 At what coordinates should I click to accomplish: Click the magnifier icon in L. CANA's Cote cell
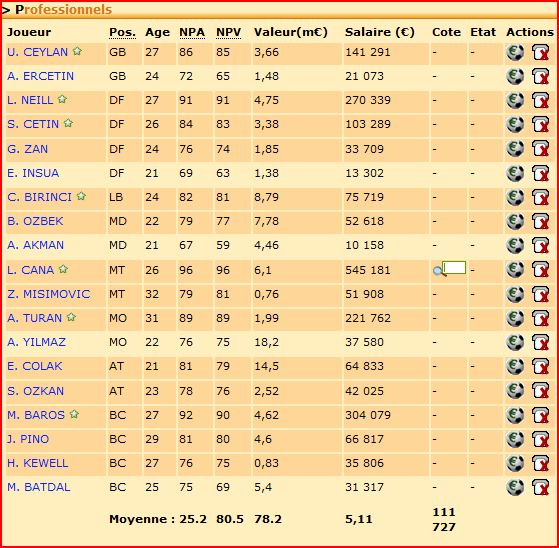coord(439,272)
